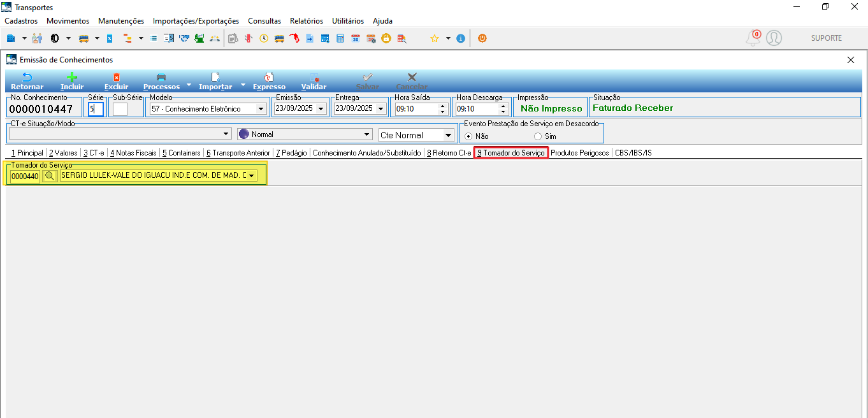
Task: Select the Não radio option
Action: tap(468, 136)
